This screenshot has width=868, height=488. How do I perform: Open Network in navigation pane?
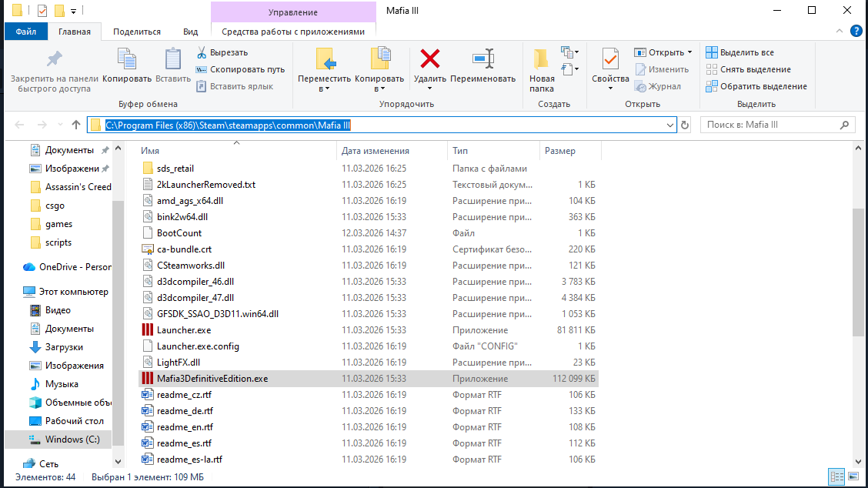(41, 464)
